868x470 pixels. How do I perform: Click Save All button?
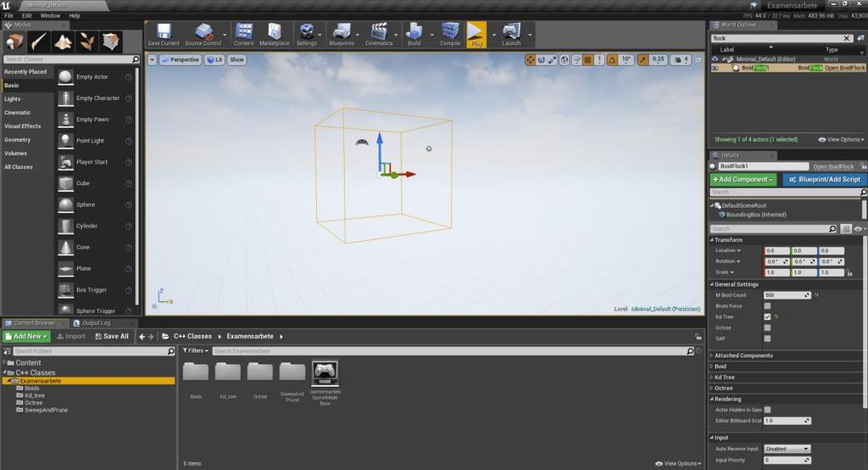(112, 337)
